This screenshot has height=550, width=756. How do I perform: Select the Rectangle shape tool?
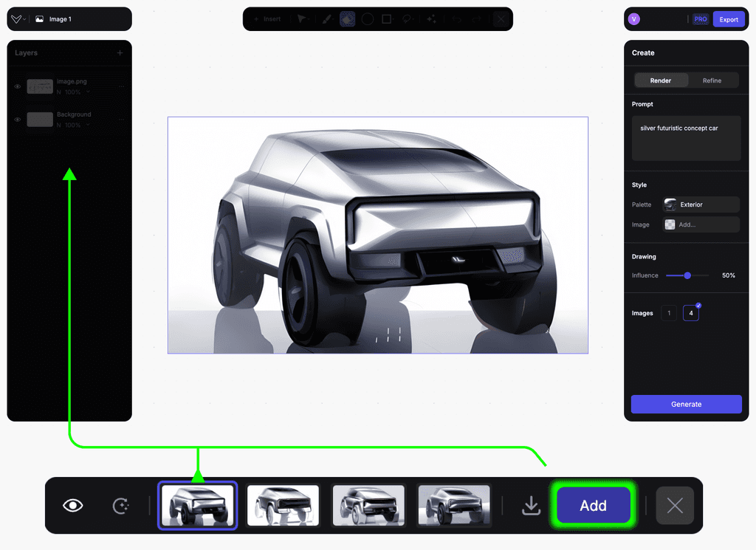point(387,18)
